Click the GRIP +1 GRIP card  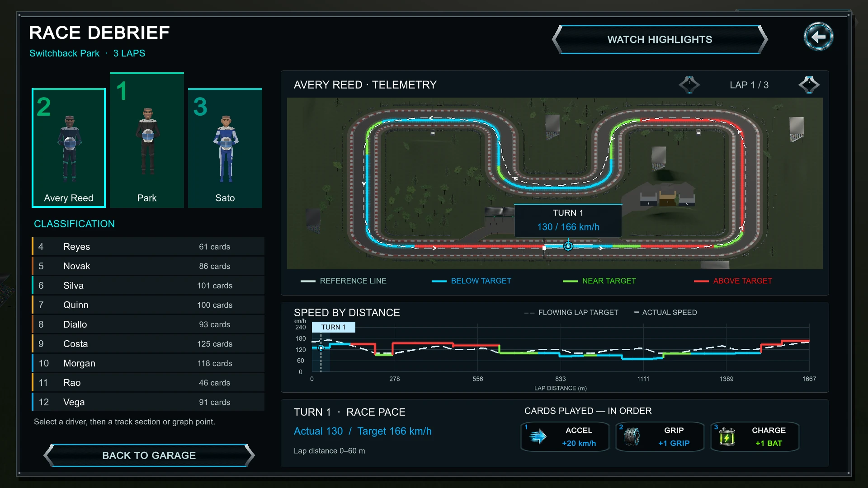(x=660, y=436)
